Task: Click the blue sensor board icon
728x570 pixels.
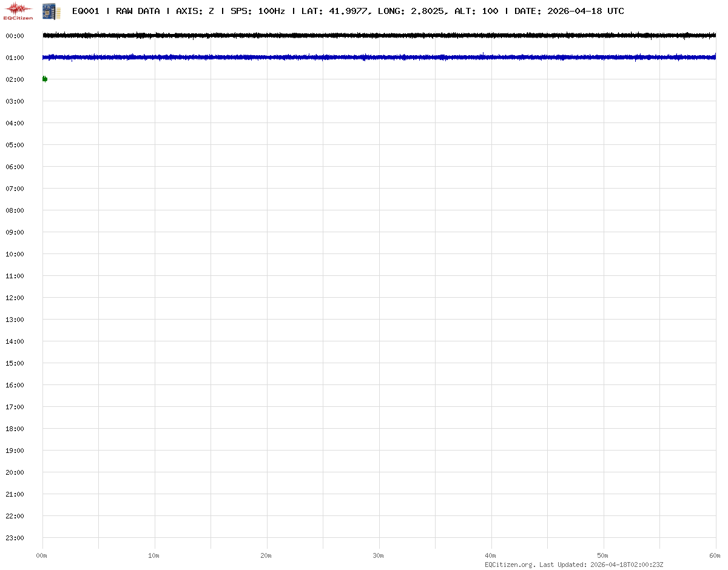Action: (51, 10)
